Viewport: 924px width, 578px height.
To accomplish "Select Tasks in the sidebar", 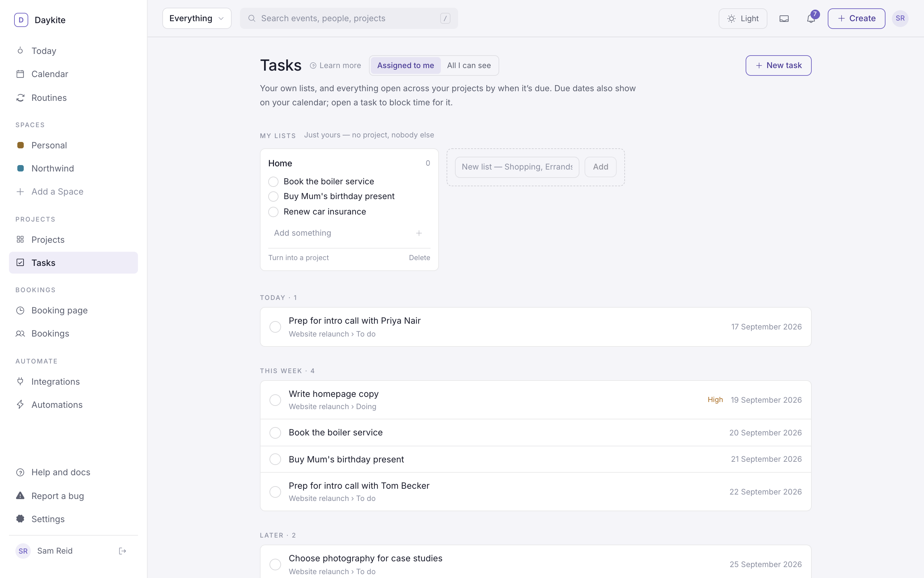I will tap(73, 263).
